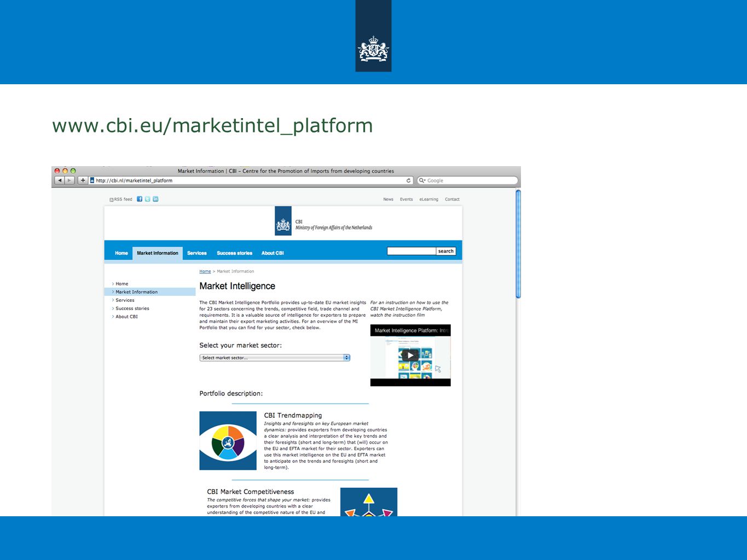
Task: Click the www.cbi.eu/marketintel_platform slide title
Action: [212, 126]
